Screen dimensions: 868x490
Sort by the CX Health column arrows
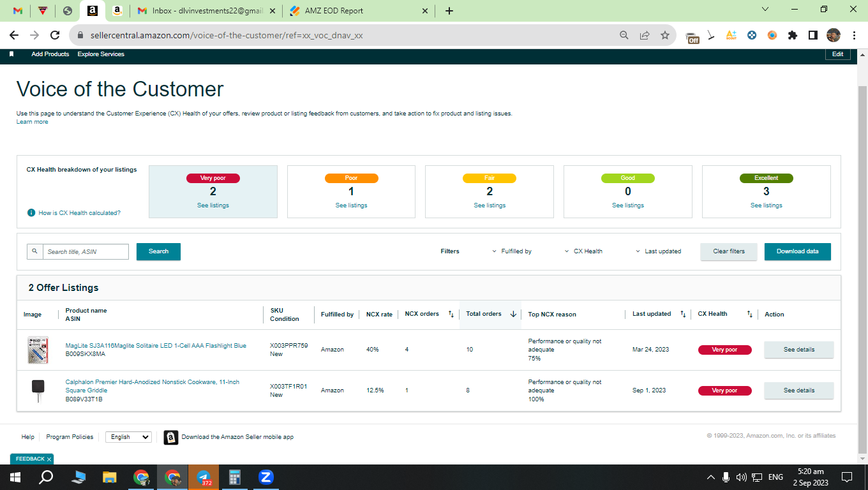point(749,314)
